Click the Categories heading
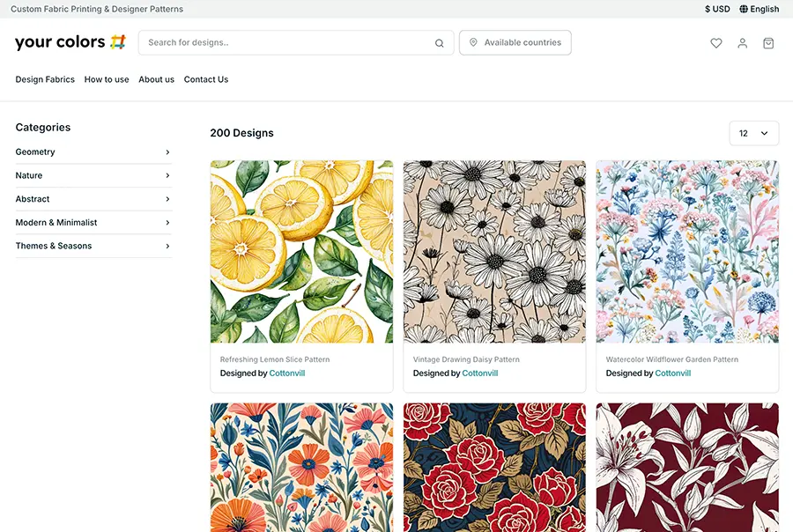The width and height of the screenshot is (793, 532). 43,128
